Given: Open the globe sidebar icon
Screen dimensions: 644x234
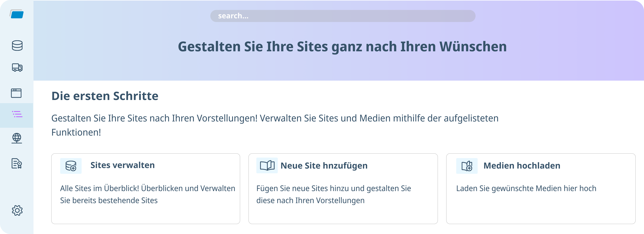Looking at the screenshot, I should 17,138.
